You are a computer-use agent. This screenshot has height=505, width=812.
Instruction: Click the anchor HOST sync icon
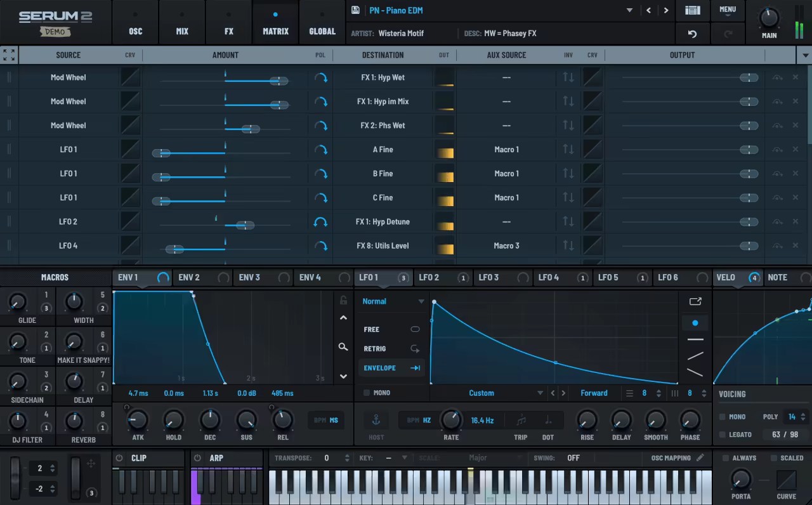coord(376,420)
